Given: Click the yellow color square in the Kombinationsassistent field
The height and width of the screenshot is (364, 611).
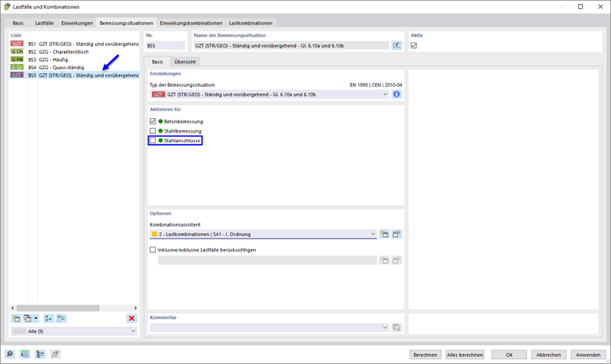Looking at the screenshot, I should (x=154, y=234).
